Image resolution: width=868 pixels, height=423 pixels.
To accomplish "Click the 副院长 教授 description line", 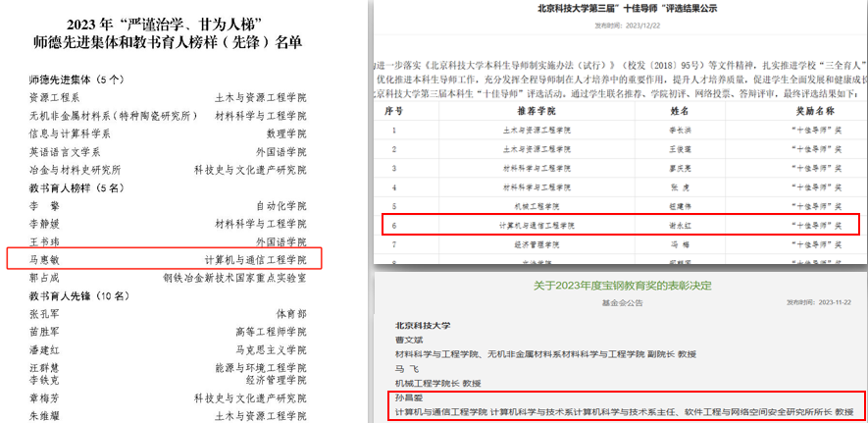I will click(546, 354).
